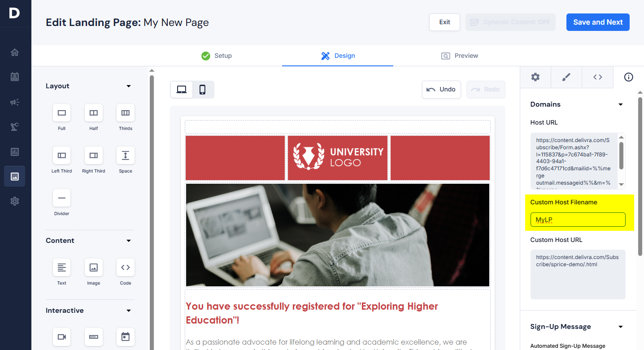The height and width of the screenshot is (350, 644).
Task: Insert a Code content block
Action: point(126,268)
